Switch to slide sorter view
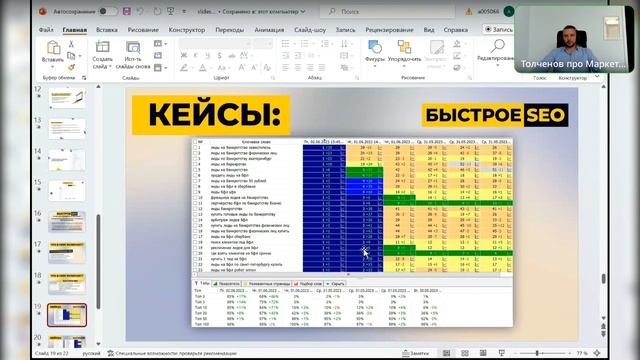 click(x=464, y=353)
